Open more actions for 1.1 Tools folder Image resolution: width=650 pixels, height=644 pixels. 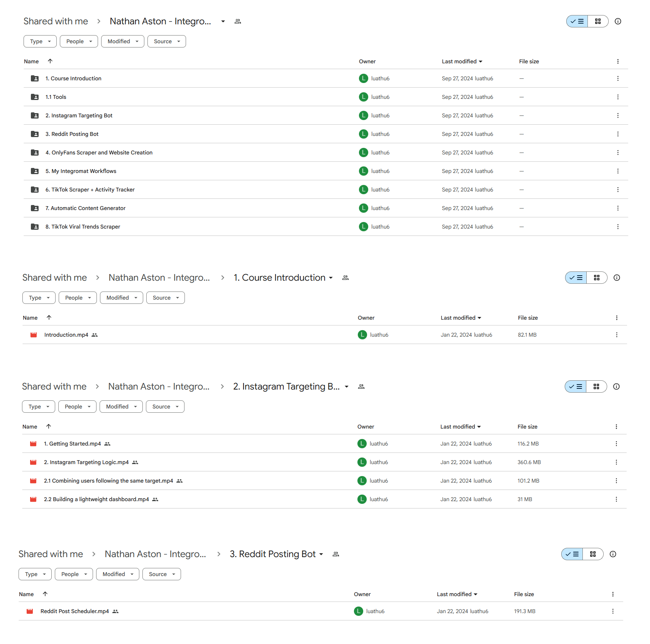coord(618,97)
